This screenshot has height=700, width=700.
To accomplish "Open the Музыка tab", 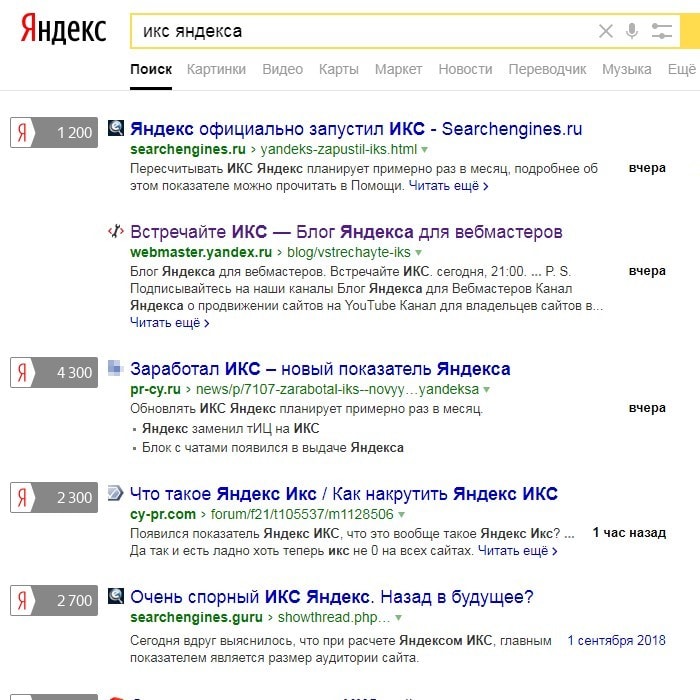I will [x=626, y=69].
